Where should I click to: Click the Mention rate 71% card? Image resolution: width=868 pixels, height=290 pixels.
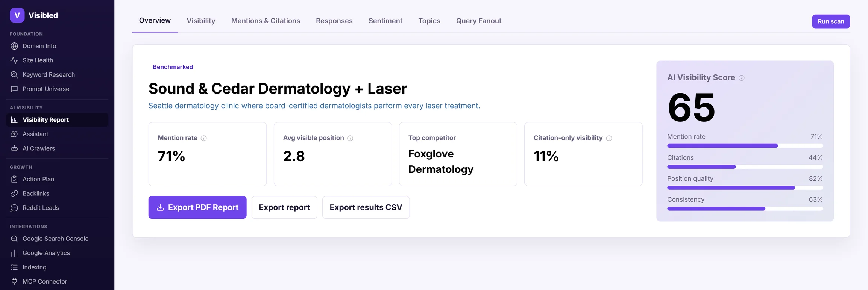coord(208,154)
